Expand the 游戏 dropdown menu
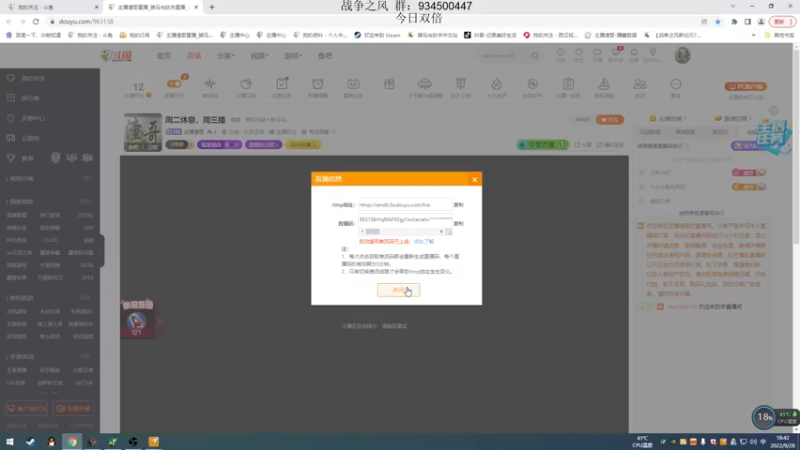This screenshot has height=450, width=800. coord(293,56)
